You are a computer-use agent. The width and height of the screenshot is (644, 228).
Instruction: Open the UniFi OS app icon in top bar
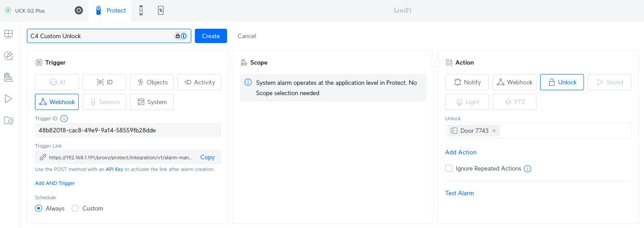tap(79, 10)
